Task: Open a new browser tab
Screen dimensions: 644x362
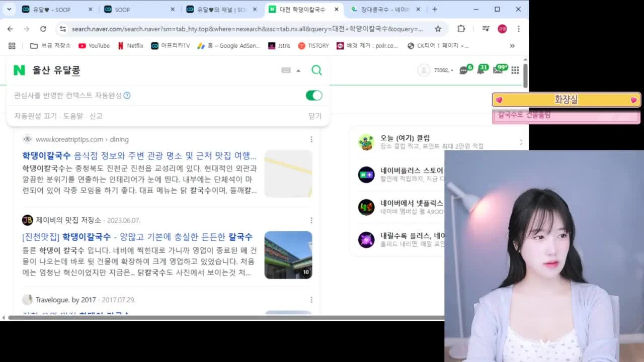Action: pos(435,9)
